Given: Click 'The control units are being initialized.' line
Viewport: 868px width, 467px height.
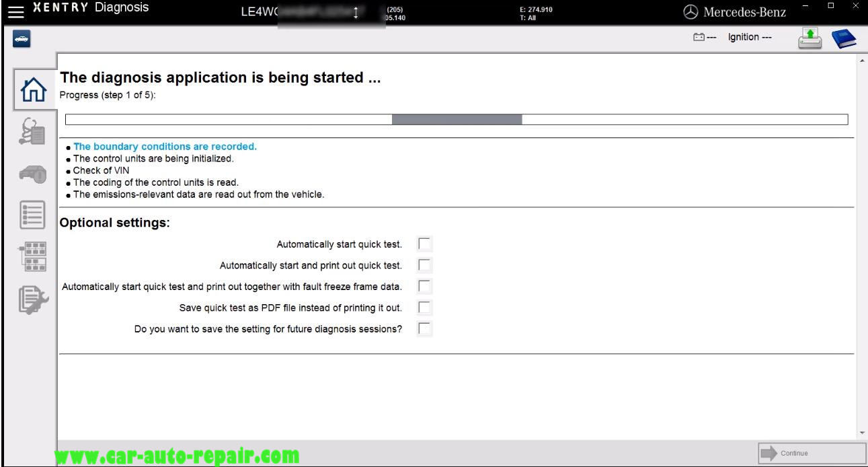Looking at the screenshot, I should (153, 159).
